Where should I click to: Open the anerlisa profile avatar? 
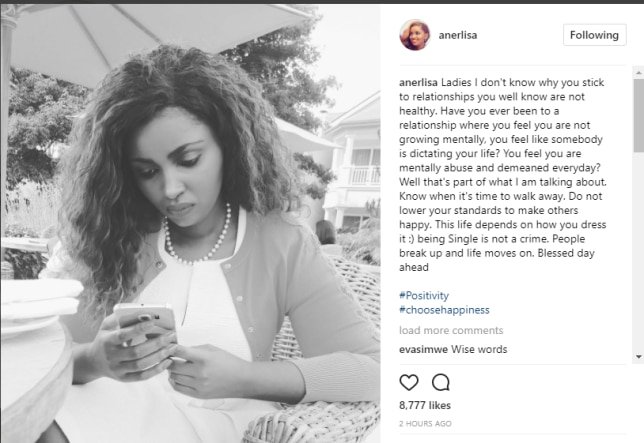coord(415,35)
